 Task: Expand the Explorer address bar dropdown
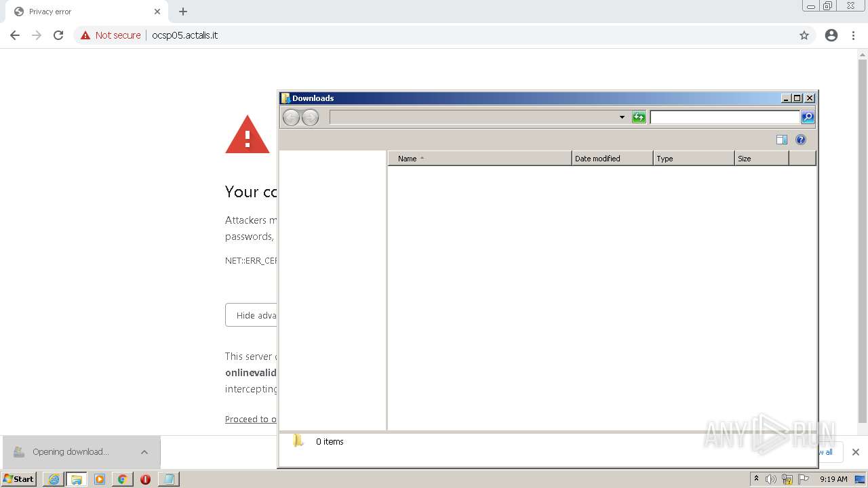coord(622,117)
